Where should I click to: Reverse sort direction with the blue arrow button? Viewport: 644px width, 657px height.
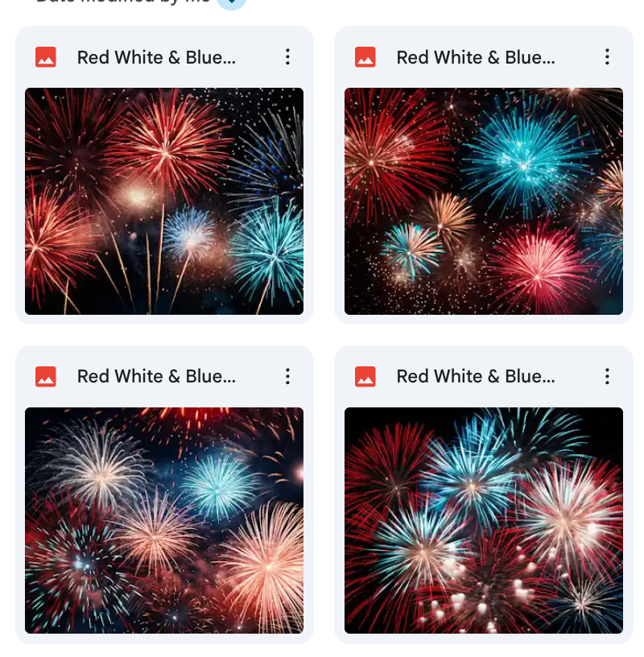(231, 3)
